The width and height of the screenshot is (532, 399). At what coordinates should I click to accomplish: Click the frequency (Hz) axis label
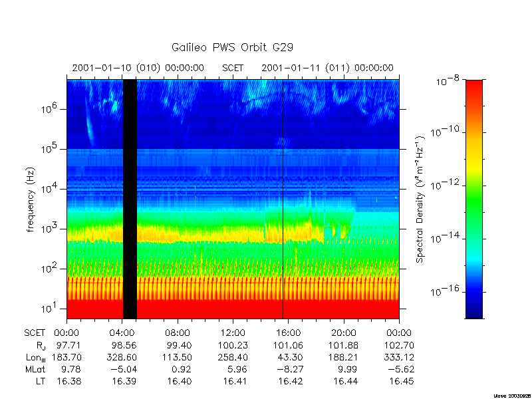[x=31, y=199]
